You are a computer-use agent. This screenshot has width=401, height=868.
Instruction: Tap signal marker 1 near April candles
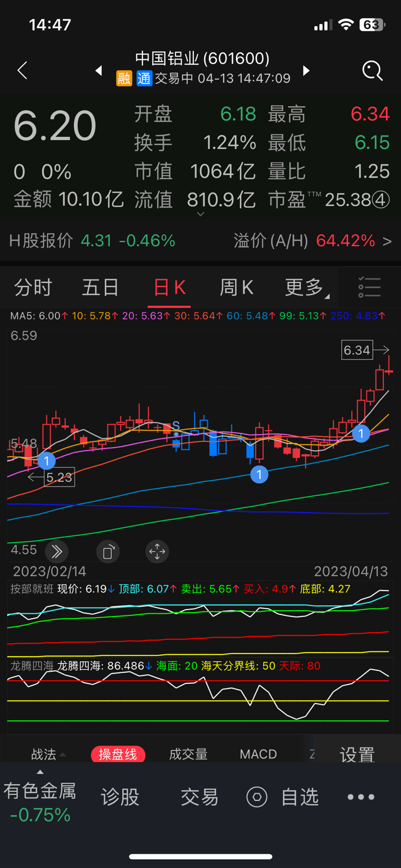361,433
